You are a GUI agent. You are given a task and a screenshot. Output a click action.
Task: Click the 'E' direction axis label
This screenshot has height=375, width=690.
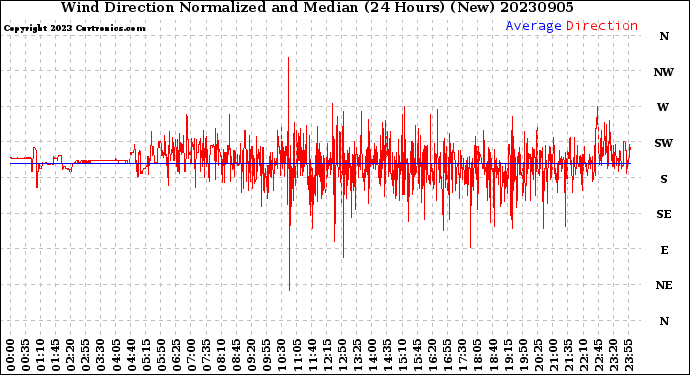coord(664,250)
